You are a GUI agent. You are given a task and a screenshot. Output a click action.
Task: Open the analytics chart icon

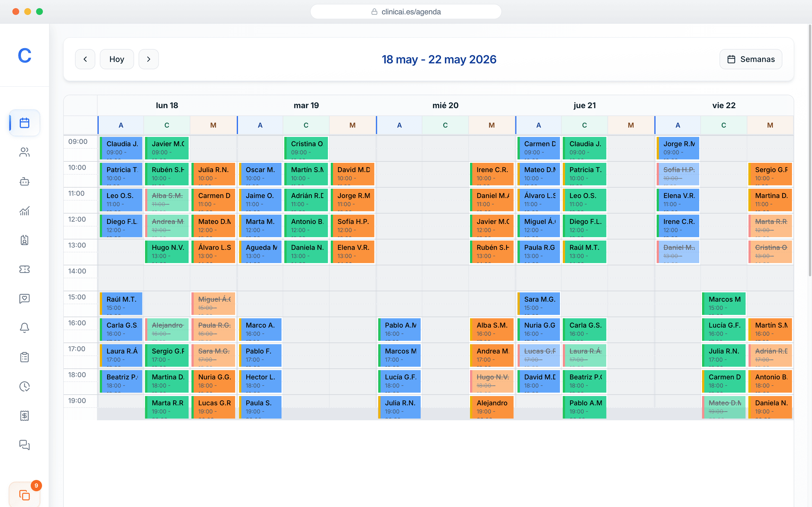pyautogui.click(x=25, y=211)
